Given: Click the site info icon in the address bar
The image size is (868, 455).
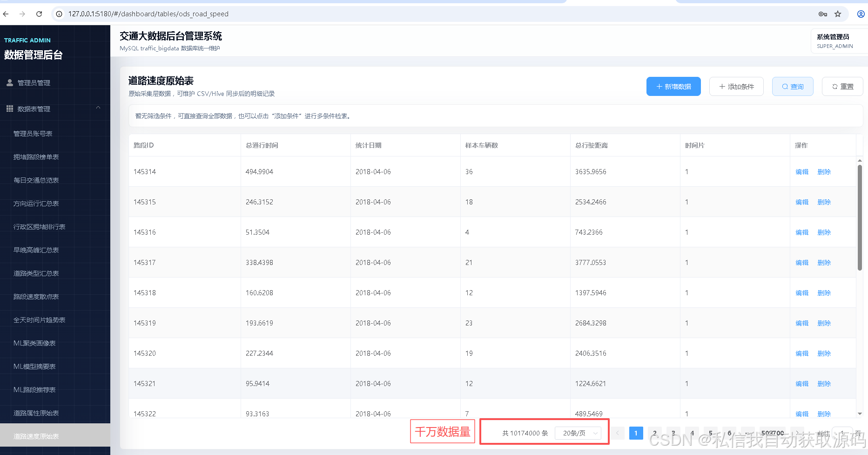Looking at the screenshot, I should tap(59, 14).
